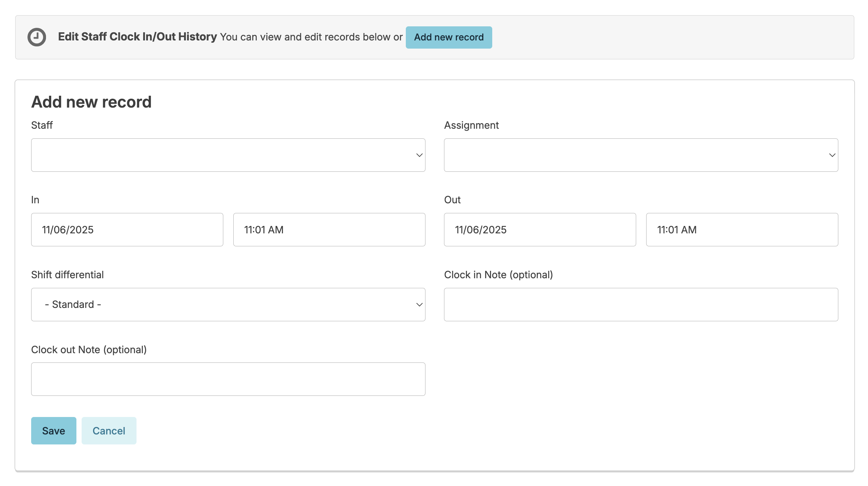868x486 pixels.
Task: Click the Staff field label
Action: 42,125
